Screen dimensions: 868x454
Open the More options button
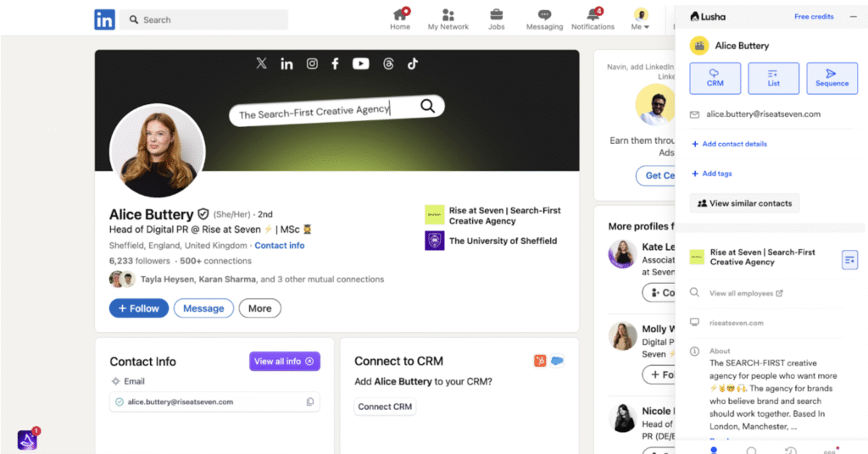[x=259, y=308]
